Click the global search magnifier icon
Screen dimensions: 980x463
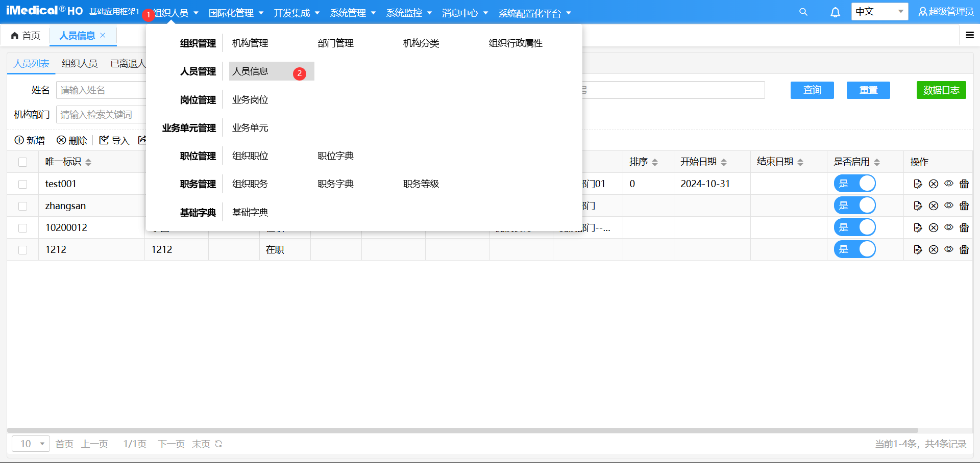(x=803, y=11)
